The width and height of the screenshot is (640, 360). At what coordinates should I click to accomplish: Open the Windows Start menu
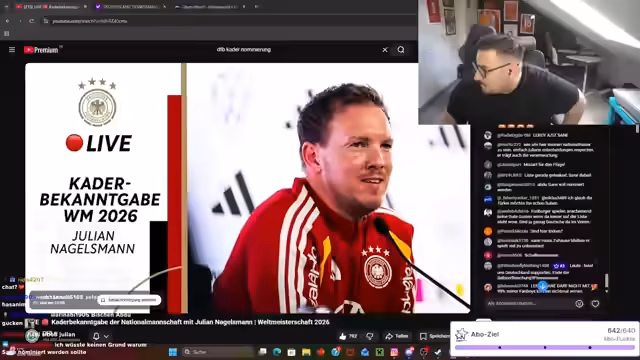click(x=173, y=352)
